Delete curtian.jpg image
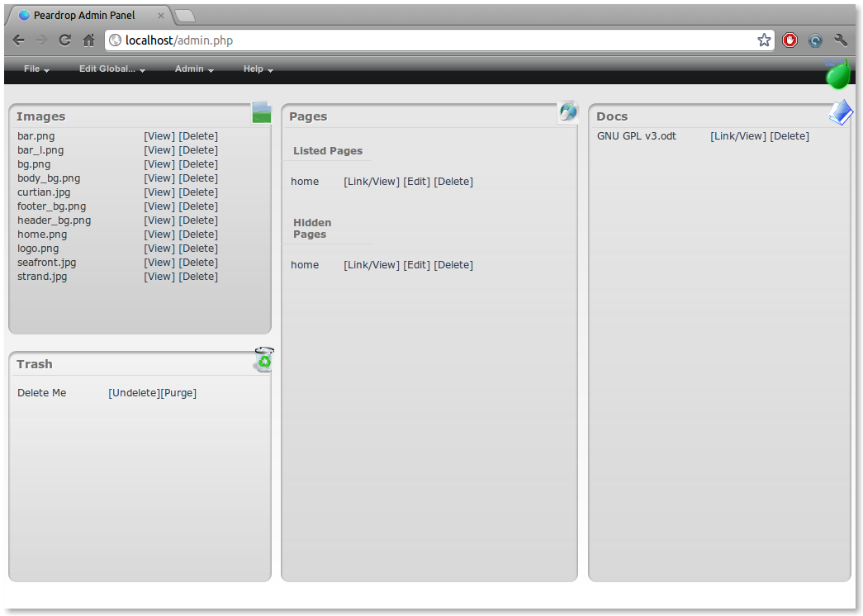This screenshot has height=616, width=863. pyautogui.click(x=198, y=192)
